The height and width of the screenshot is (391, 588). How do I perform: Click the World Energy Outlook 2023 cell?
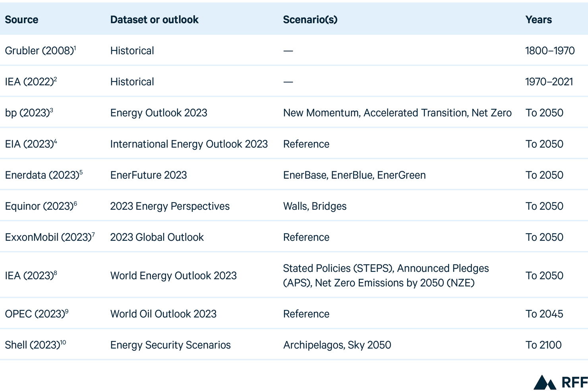pos(173,275)
